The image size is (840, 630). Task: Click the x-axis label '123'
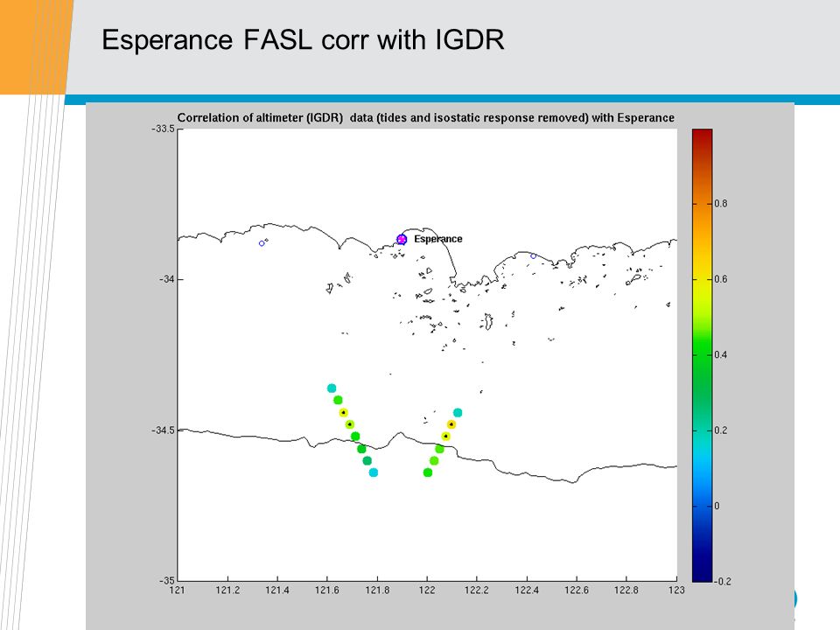(x=676, y=591)
